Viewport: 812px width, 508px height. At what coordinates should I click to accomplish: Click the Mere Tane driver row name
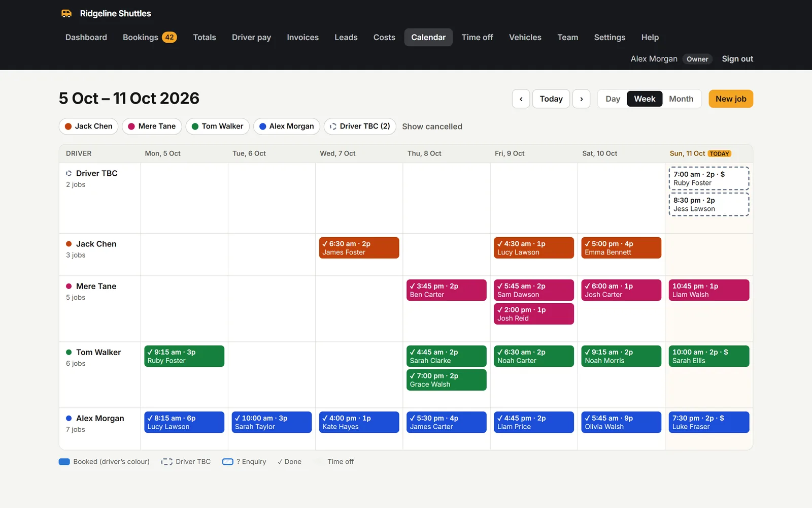(x=96, y=286)
